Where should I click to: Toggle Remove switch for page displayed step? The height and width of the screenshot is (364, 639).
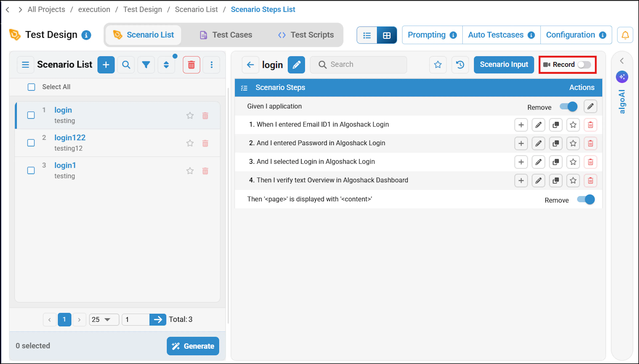(586, 199)
